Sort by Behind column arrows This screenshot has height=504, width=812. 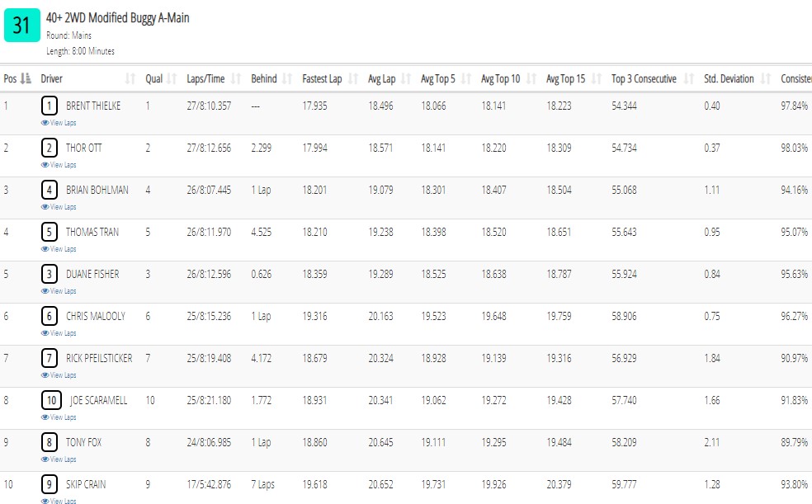(287, 78)
